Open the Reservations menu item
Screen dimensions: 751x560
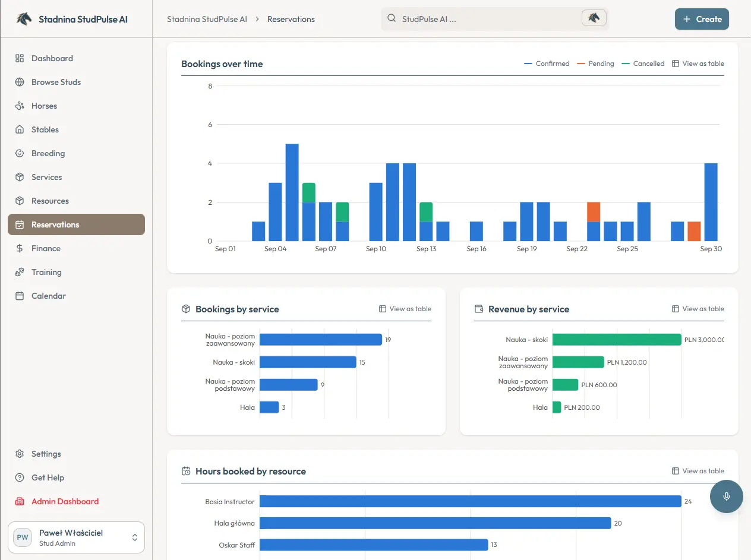click(x=76, y=224)
